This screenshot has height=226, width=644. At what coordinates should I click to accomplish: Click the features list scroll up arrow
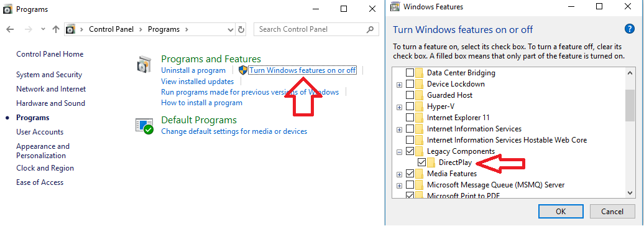tap(630, 72)
